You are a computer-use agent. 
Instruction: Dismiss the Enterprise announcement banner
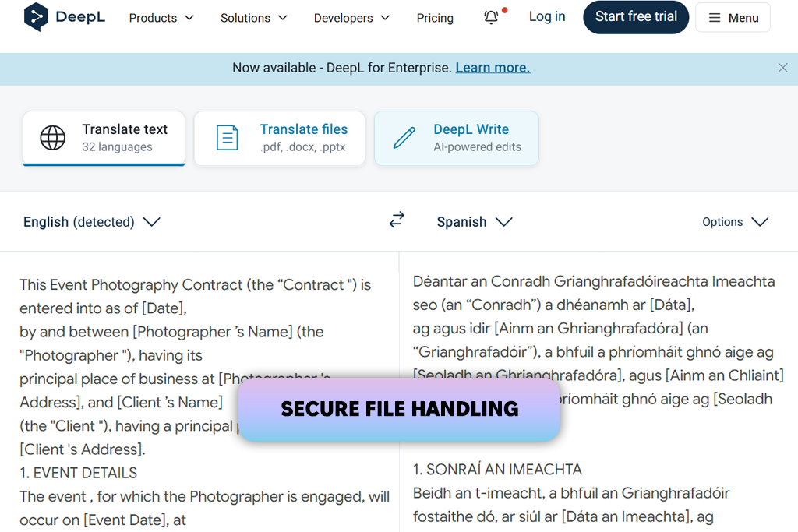point(782,68)
